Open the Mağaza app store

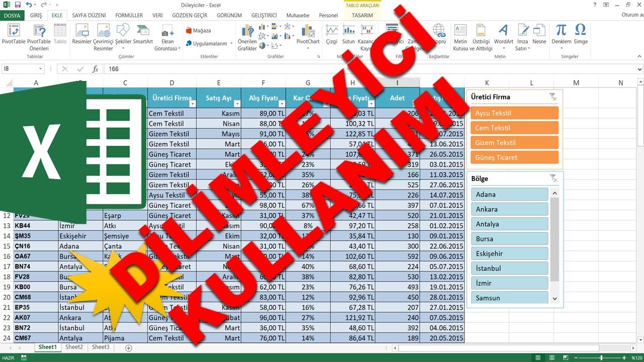199,31
